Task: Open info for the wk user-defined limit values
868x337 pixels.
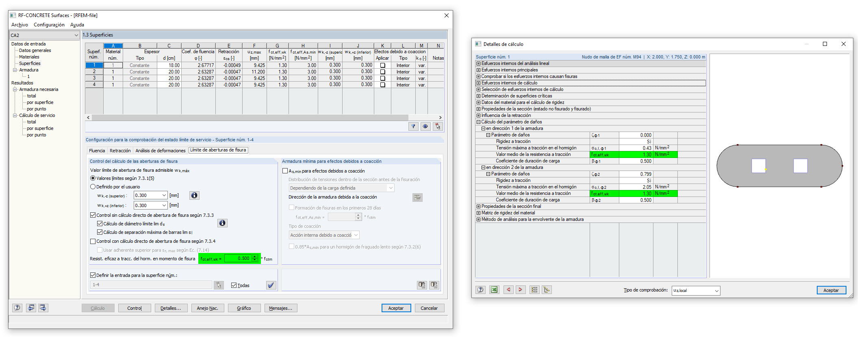Action: click(x=194, y=195)
